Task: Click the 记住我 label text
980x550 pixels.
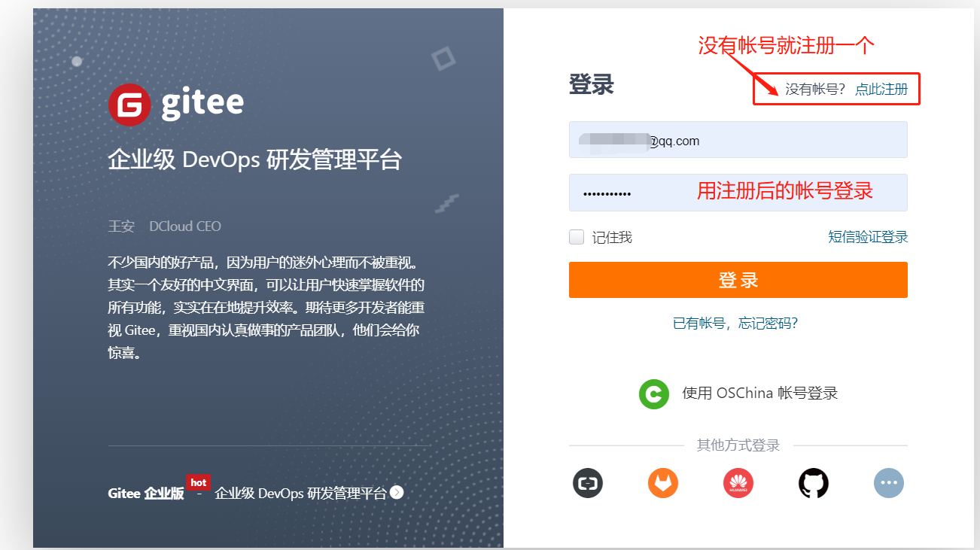Action: [612, 238]
